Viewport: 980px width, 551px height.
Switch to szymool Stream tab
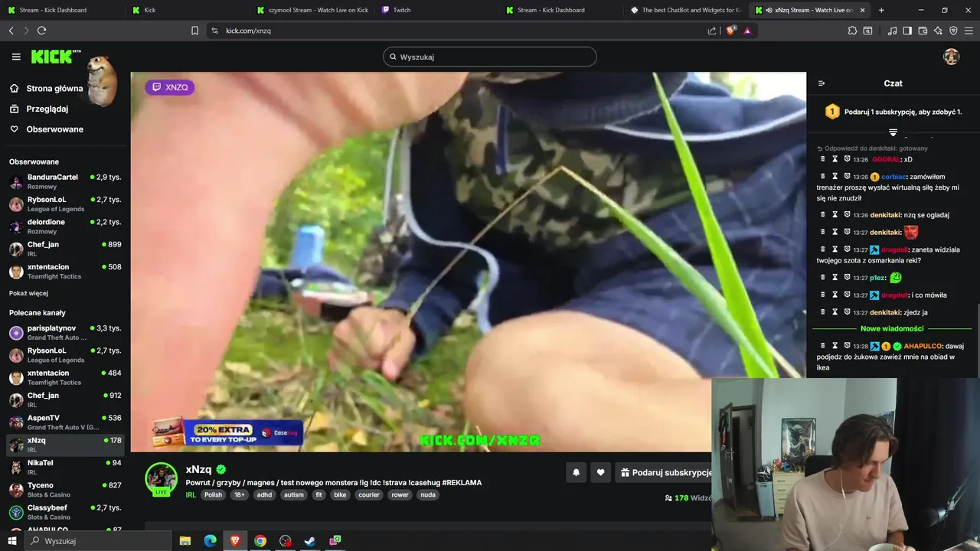[312, 10]
